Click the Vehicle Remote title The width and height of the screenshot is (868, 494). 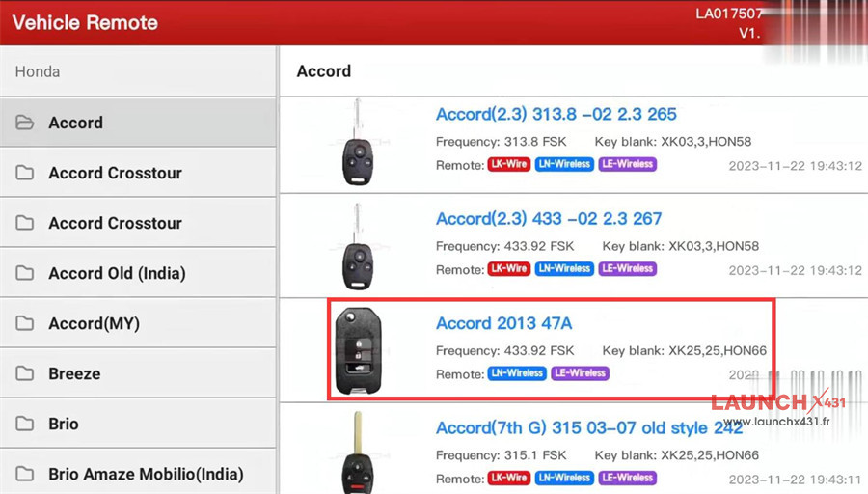(x=85, y=23)
